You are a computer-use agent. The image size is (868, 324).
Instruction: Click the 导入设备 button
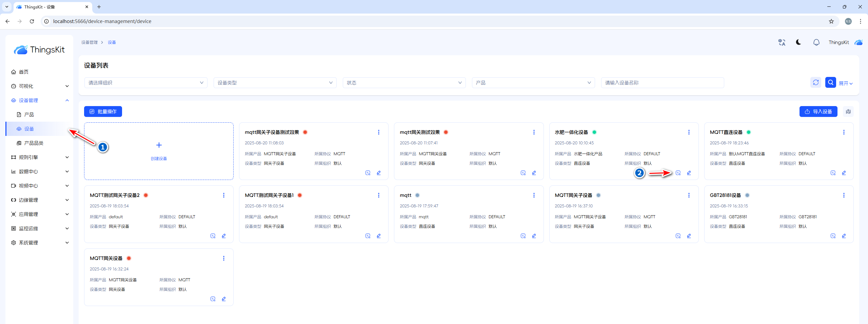818,112
